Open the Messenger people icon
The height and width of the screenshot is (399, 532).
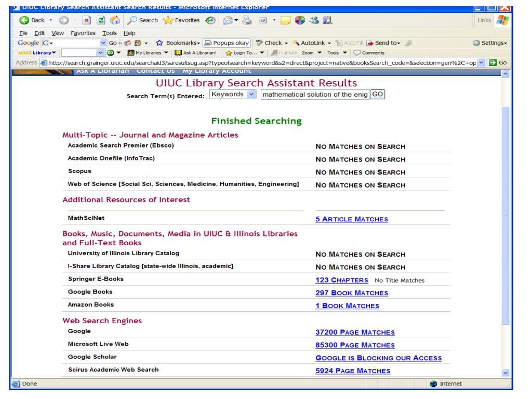pos(314,20)
